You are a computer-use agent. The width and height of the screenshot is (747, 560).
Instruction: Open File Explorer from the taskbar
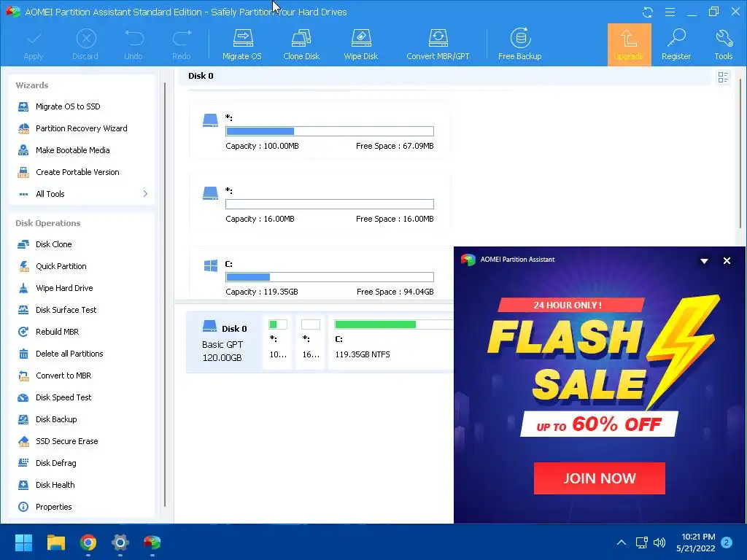pyautogui.click(x=55, y=542)
